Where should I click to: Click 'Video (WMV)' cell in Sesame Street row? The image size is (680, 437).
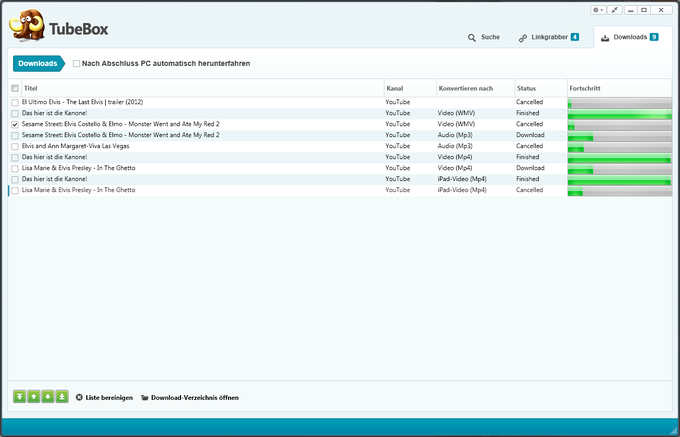(x=456, y=124)
